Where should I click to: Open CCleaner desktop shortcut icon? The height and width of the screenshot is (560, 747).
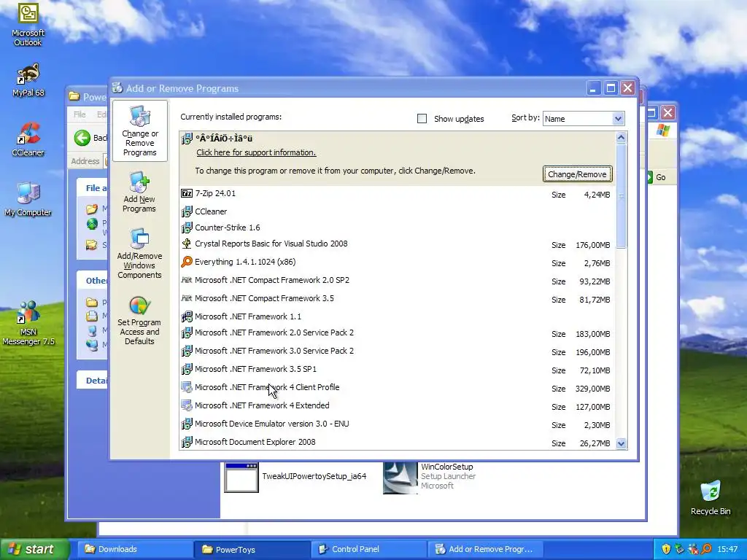coord(28,139)
